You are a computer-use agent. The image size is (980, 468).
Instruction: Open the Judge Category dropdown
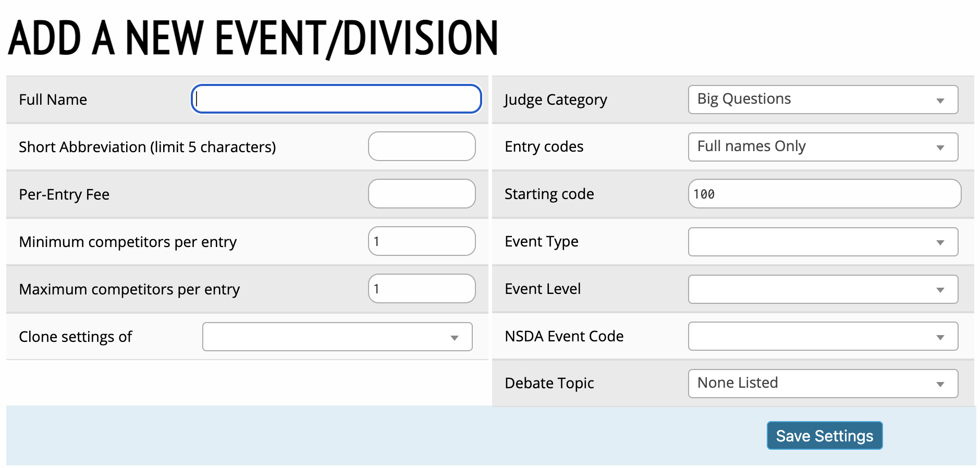point(823,100)
